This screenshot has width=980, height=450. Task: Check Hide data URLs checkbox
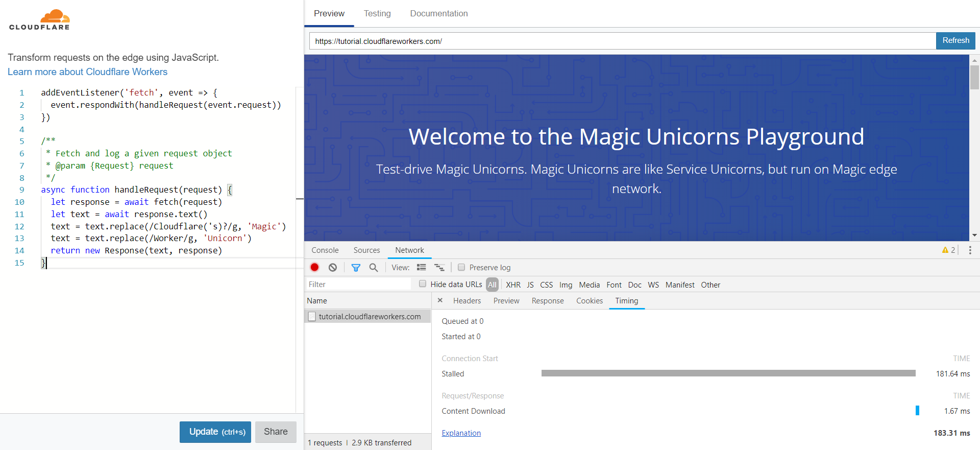(x=423, y=284)
